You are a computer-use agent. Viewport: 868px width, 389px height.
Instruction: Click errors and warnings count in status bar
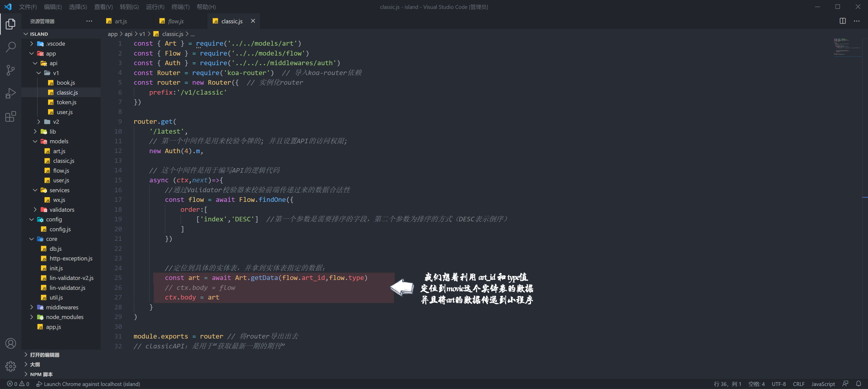coord(18,384)
